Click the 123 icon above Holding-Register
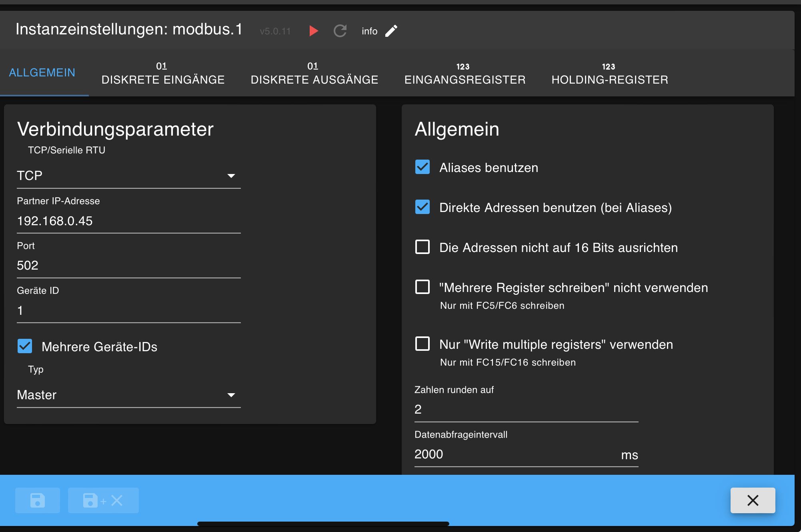Image resolution: width=801 pixels, height=532 pixels. 609,66
